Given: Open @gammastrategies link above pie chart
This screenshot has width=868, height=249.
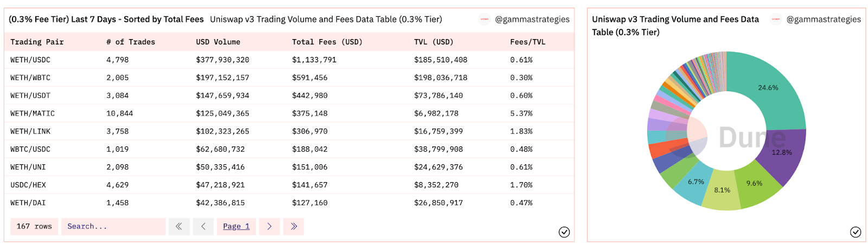Looking at the screenshot, I should [x=824, y=20].
